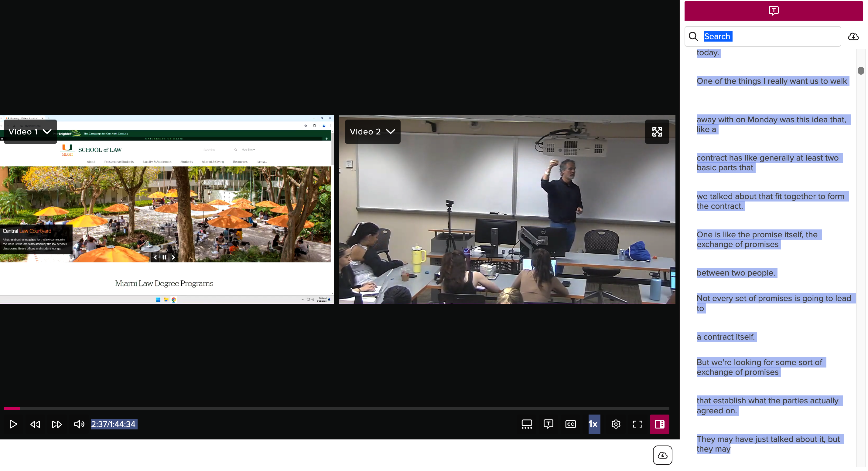Click the download cloud button below the player

(x=662, y=455)
